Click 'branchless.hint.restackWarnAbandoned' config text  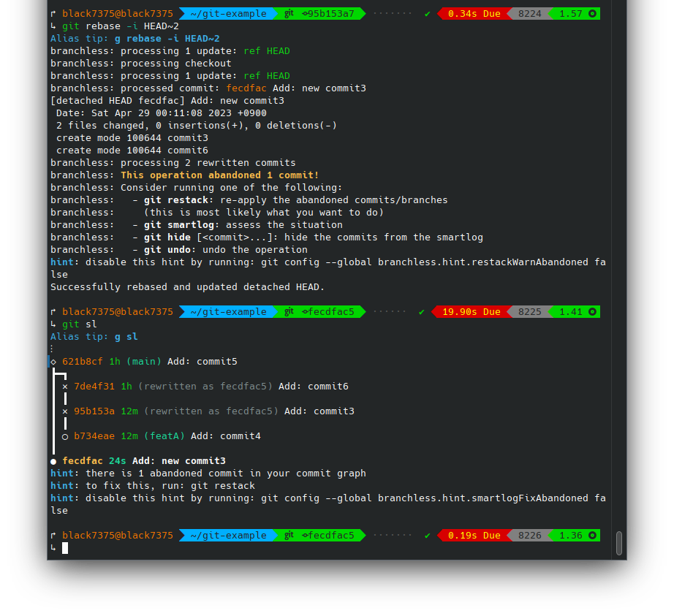click(x=483, y=262)
